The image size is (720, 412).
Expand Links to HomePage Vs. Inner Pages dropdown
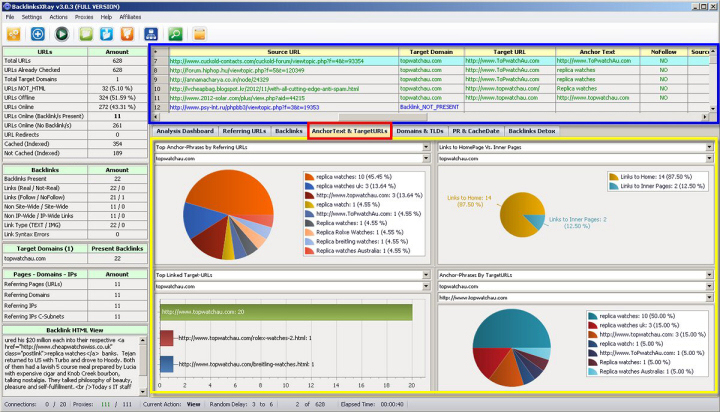(x=709, y=147)
